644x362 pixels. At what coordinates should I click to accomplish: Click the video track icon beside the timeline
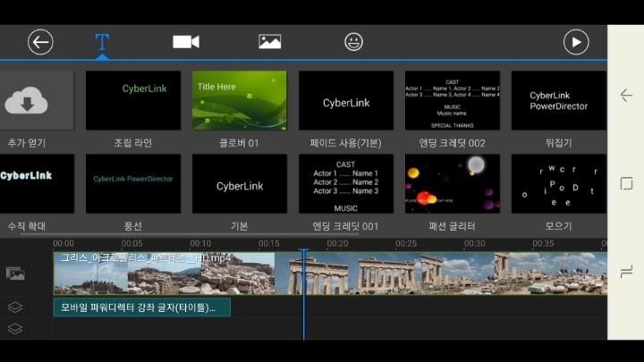pos(15,274)
